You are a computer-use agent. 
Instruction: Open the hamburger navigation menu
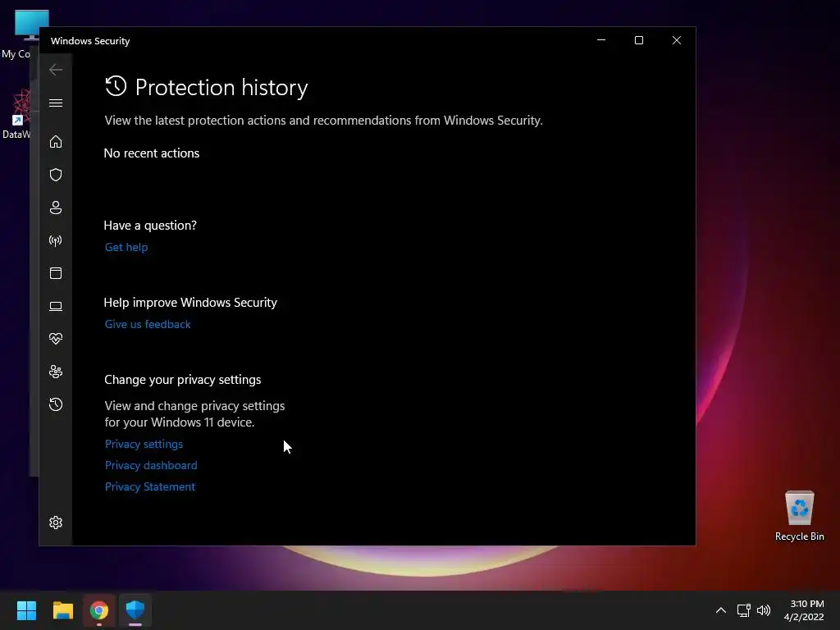point(56,103)
